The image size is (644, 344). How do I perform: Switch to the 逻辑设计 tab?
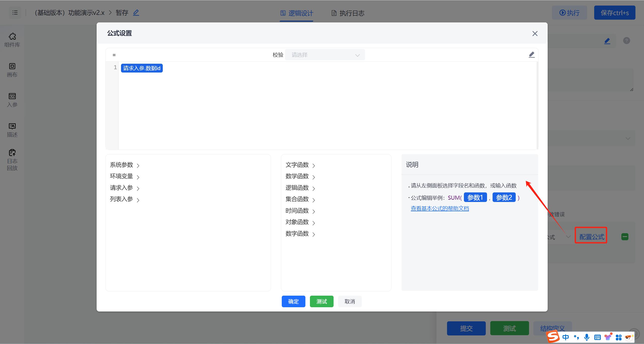coord(297,13)
